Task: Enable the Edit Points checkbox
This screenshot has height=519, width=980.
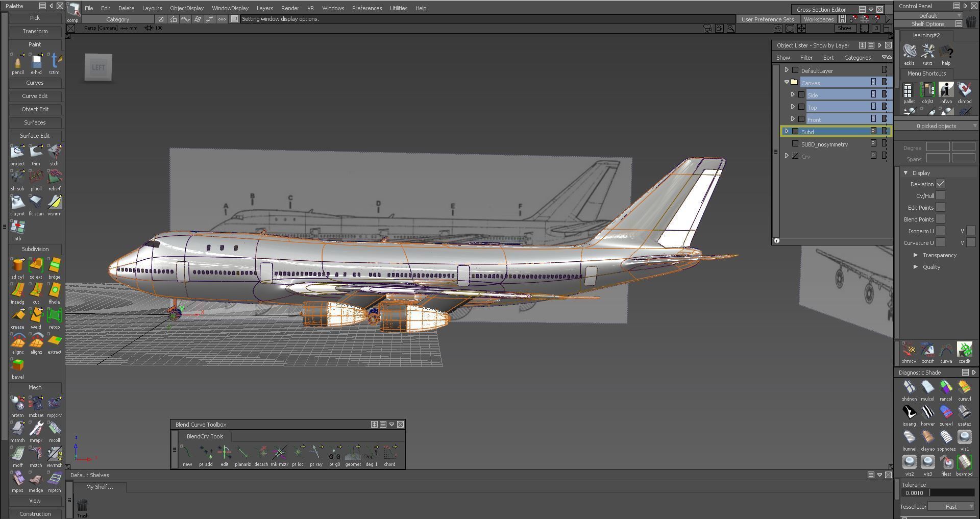Action: point(940,207)
